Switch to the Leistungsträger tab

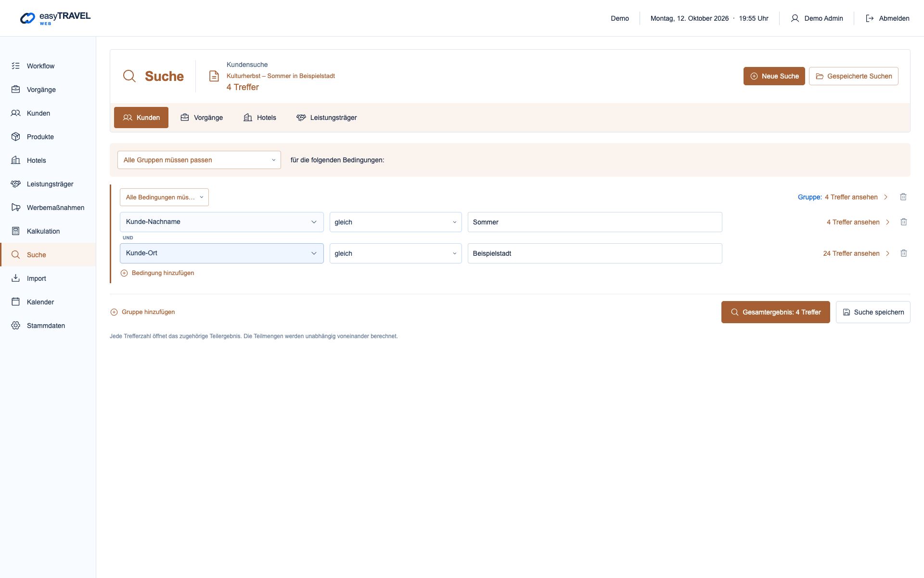[x=327, y=118]
